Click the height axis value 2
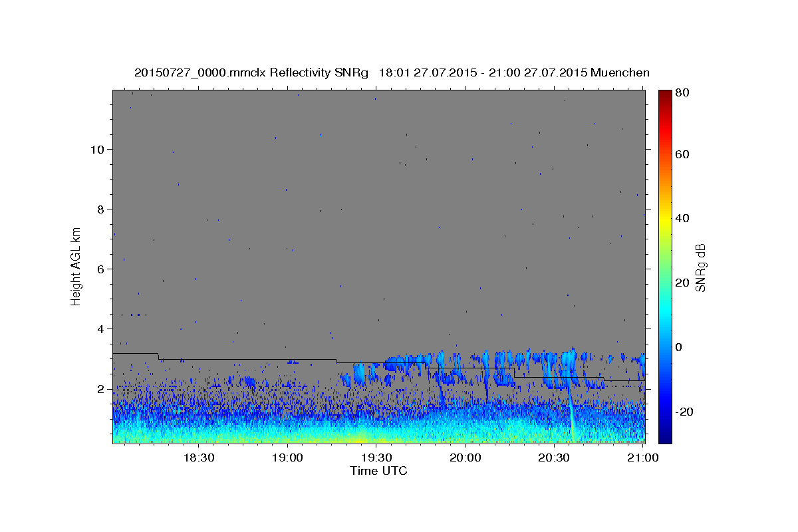Image resolution: width=798 pixels, height=532 pixels. [102, 389]
